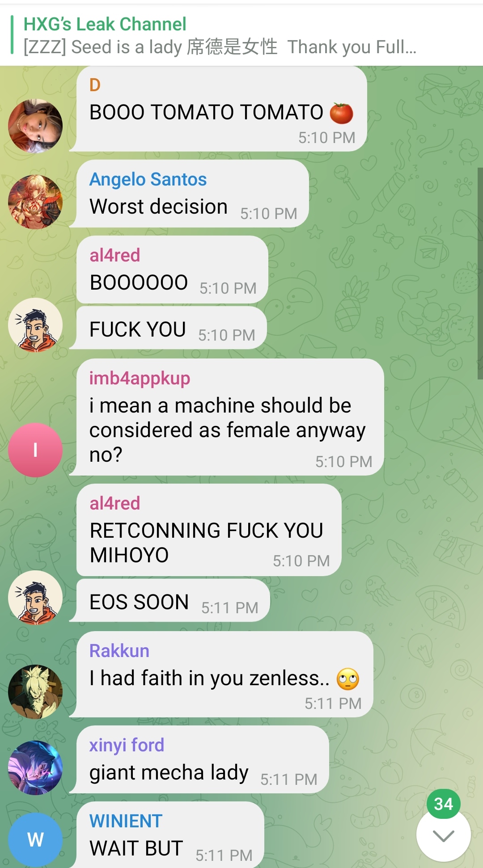The height and width of the screenshot is (868, 483).
Task: Select the Worst decision message bubble
Action: 193,194
